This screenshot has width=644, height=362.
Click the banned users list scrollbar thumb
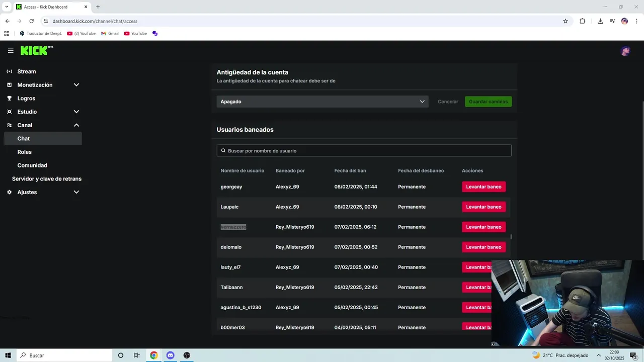pos(511,237)
